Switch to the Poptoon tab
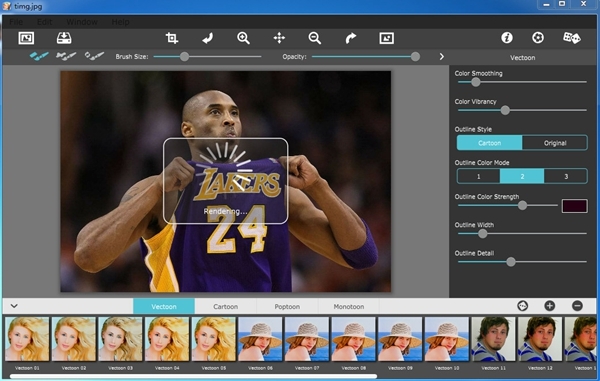This screenshot has height=381, width=600. pos(287,306)
